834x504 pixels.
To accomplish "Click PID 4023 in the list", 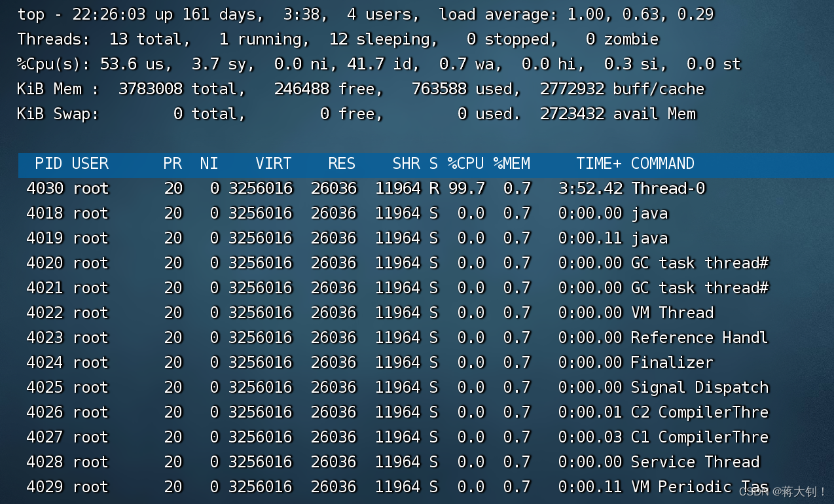I will (x=45, y=338).
